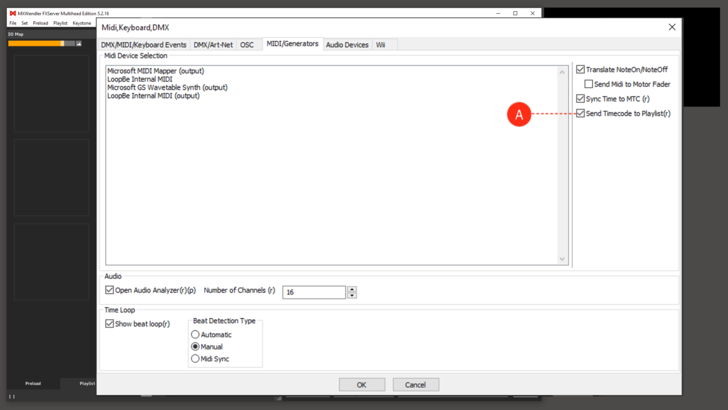Open the File menu in MXWendler window
This screenshot has height=410, width=728.
pyautogui.click(x=13, y=23)
